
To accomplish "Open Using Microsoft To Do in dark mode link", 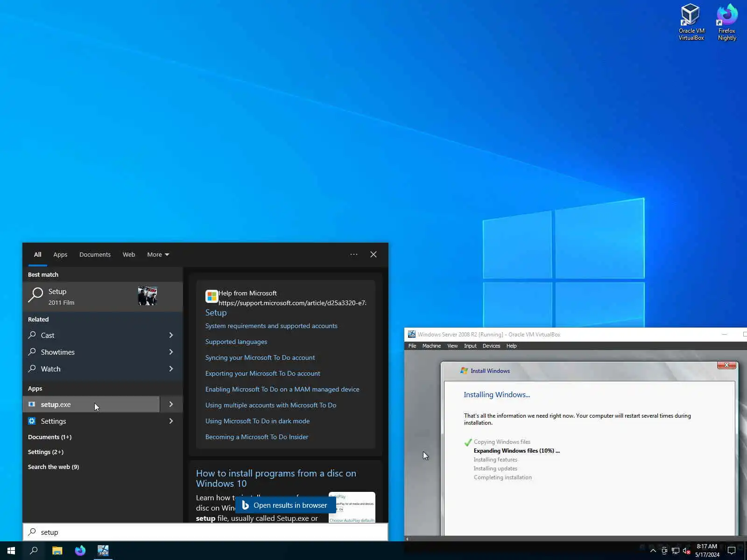I will [257, 421].
